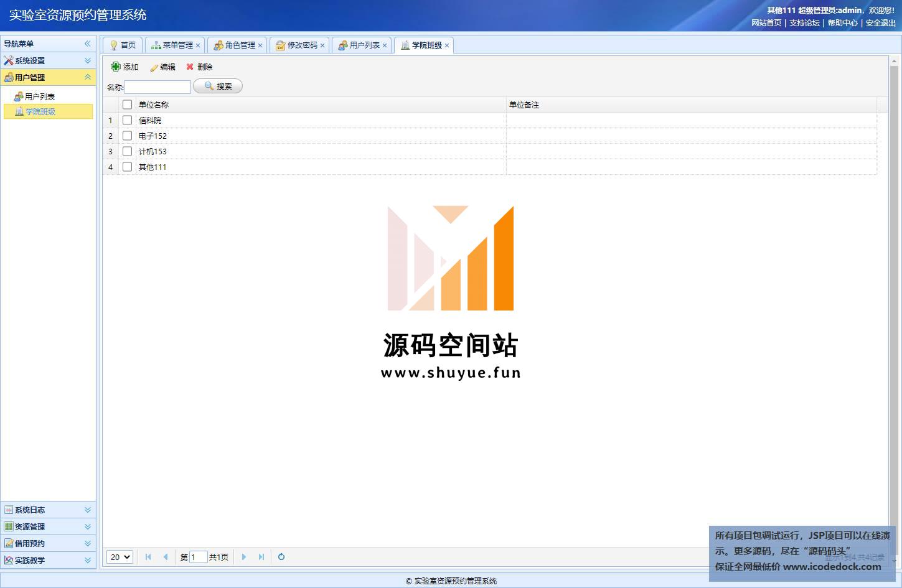Check the checkbox for 计机153 row
Screen dimensions: 902x588
pos(128,151)
